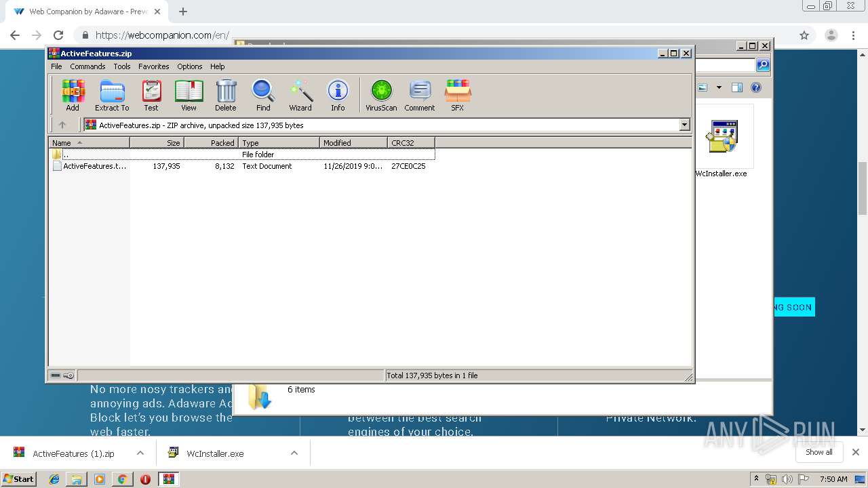Open the Commands menu

pyautogui.click(x=87, y=66)
